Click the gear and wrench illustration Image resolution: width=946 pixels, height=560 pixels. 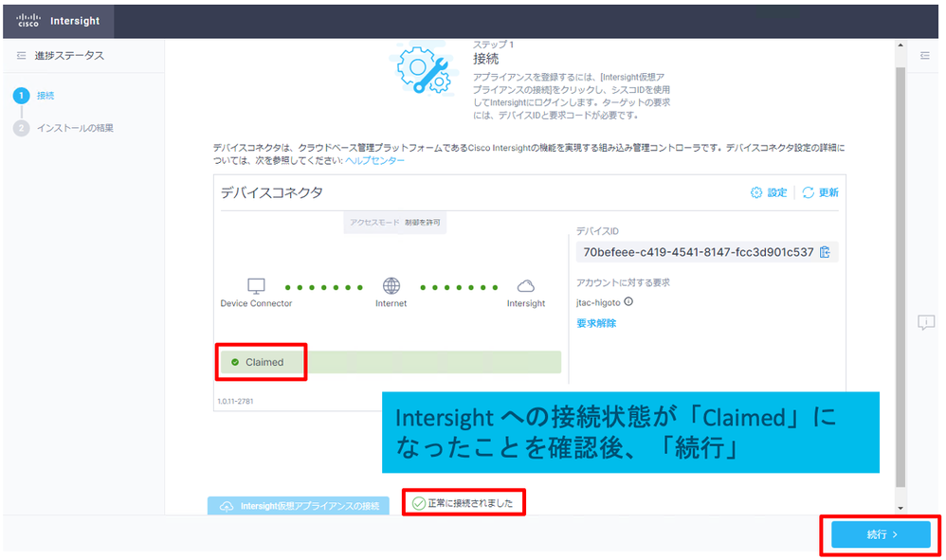pyautogui.click(x=424, y=68)
